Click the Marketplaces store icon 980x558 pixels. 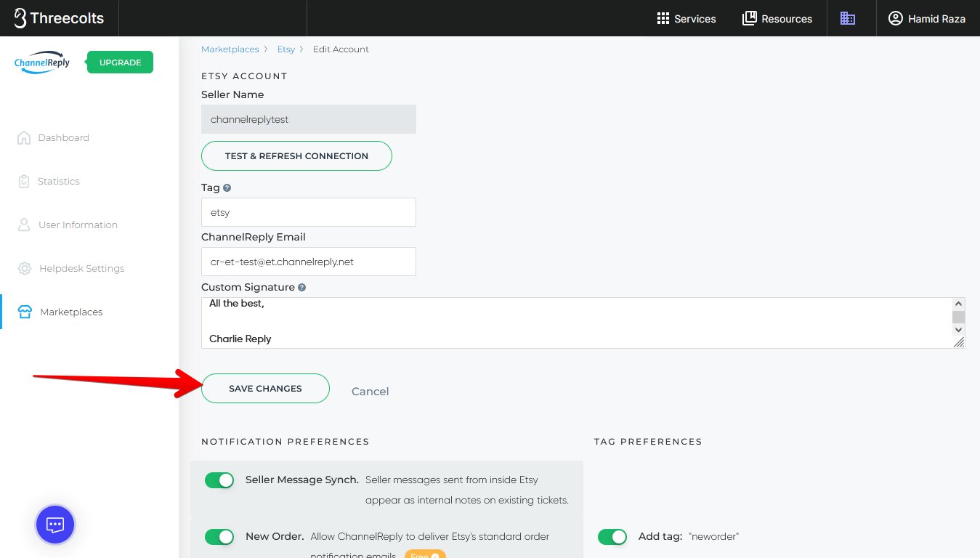[x=25, y=312]
